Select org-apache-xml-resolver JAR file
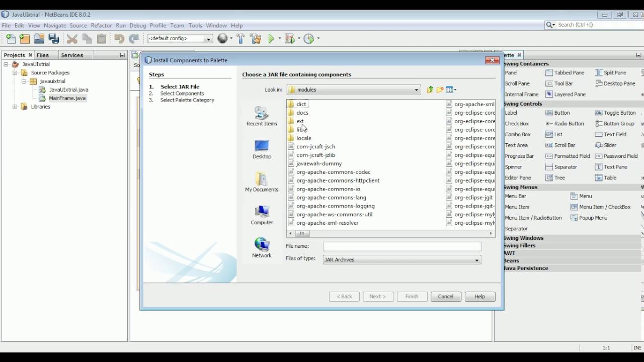 [x=324, y=223]
